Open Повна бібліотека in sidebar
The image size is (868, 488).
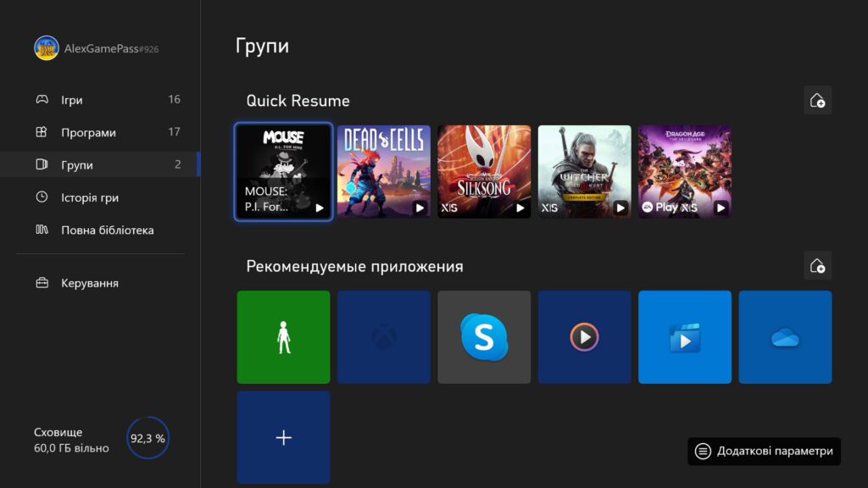[x=100, y=230]
